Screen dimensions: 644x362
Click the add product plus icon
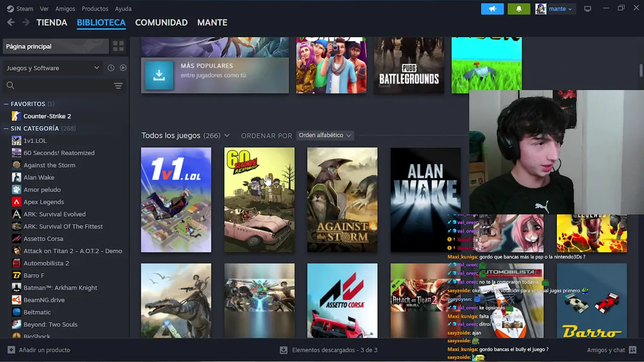11,350
